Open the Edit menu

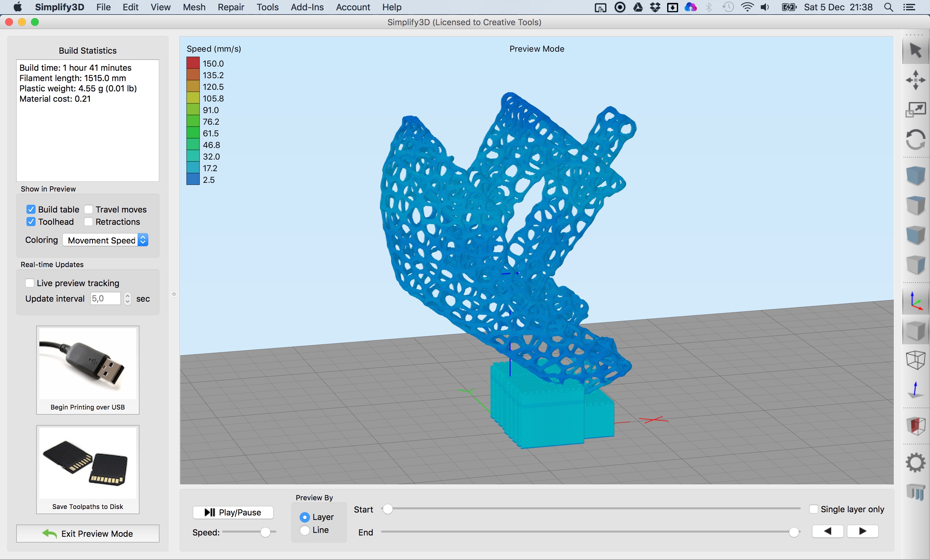(130, 7)
